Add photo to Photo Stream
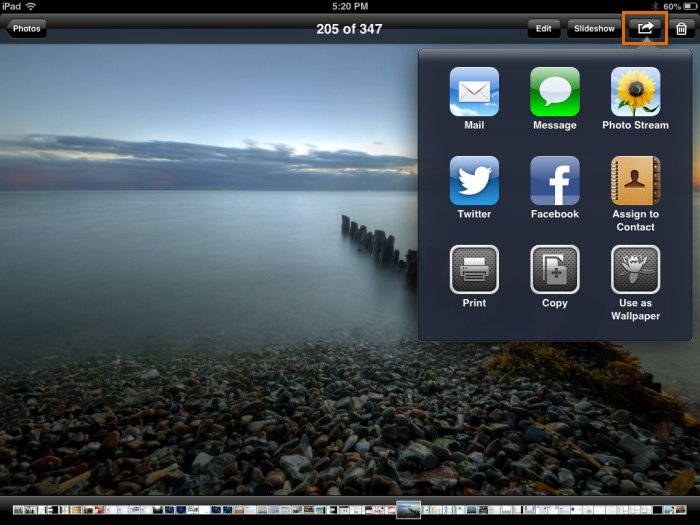Screen dimensions: 700x525 635,92
